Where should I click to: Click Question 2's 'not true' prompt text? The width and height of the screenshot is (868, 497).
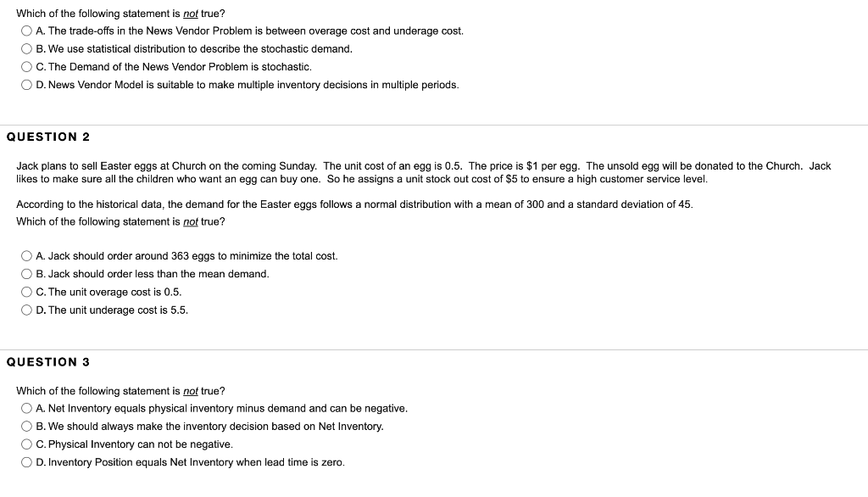click(120, 221)
